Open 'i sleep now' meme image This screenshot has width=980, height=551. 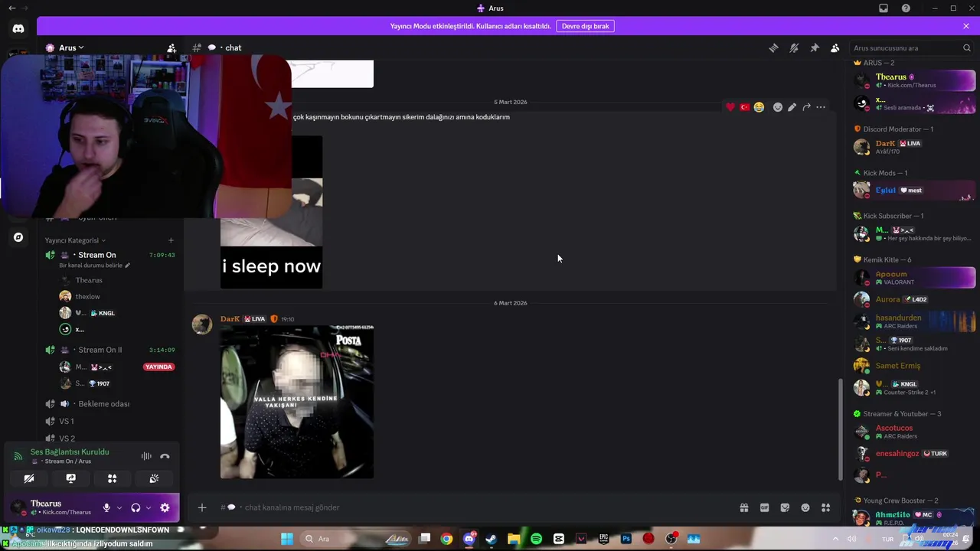point(271,212)
